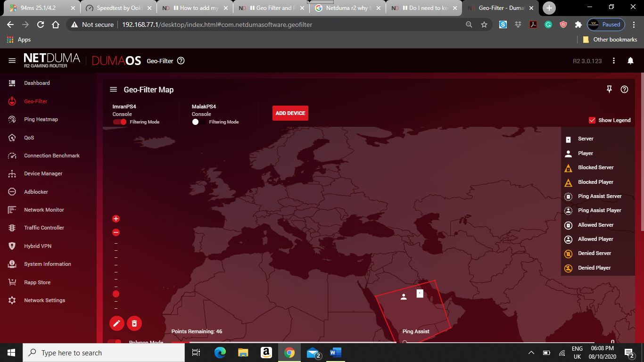This screenshot has width=644, height=362.
Task: Click the NETDUMA logo
Action: 52,60
